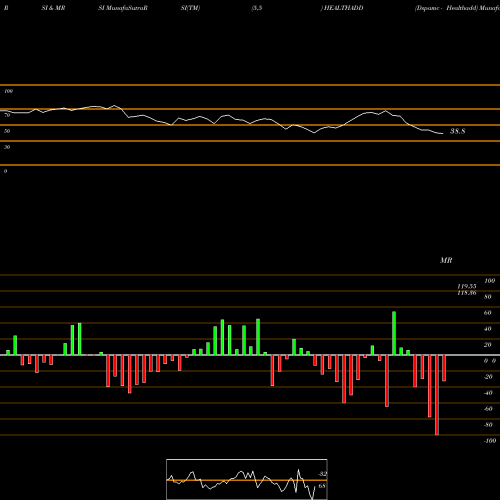
Task: Click the MR right axis label "-100"
Action: (x=490, y=441)
